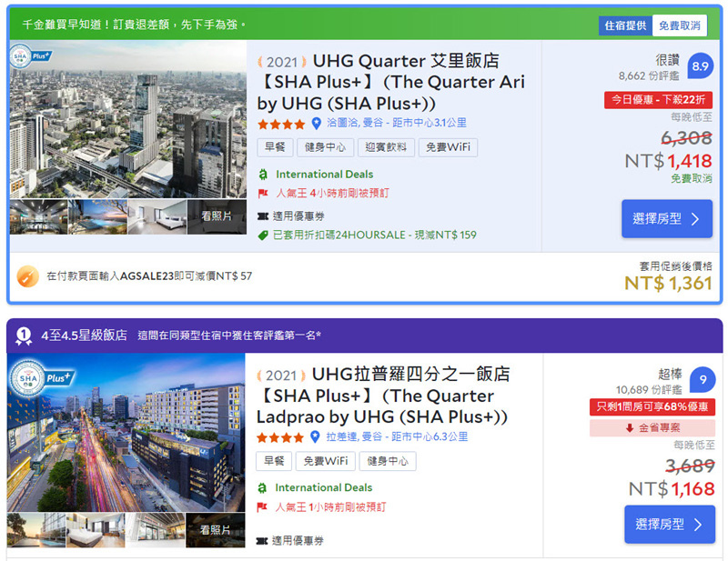The height and width of the screenshot is (561, 728).
Task: Click 金省專案 pink badge
Action: [x=652, y=428]
